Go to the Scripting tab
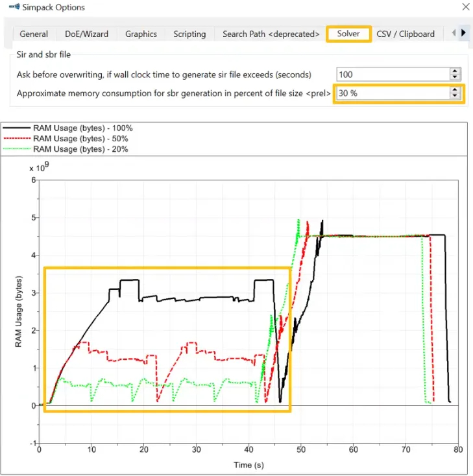 coord(189,34)
